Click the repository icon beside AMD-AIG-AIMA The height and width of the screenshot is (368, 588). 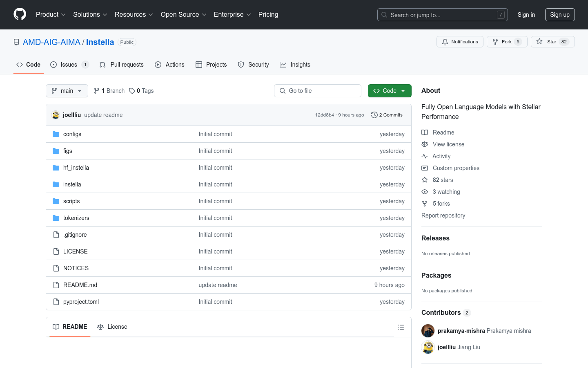(x=16, y=42)
